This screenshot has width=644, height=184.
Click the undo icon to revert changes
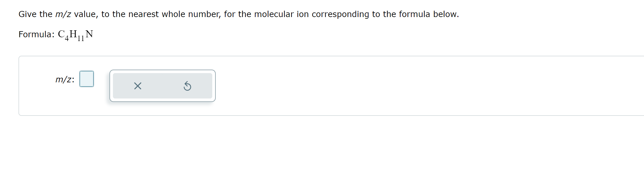click(x=187, y=86)
